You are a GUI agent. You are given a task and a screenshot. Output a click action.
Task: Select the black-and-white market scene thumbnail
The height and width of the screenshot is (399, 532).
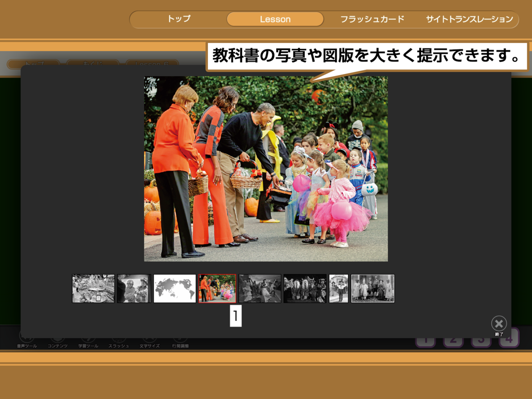point(93,288)
